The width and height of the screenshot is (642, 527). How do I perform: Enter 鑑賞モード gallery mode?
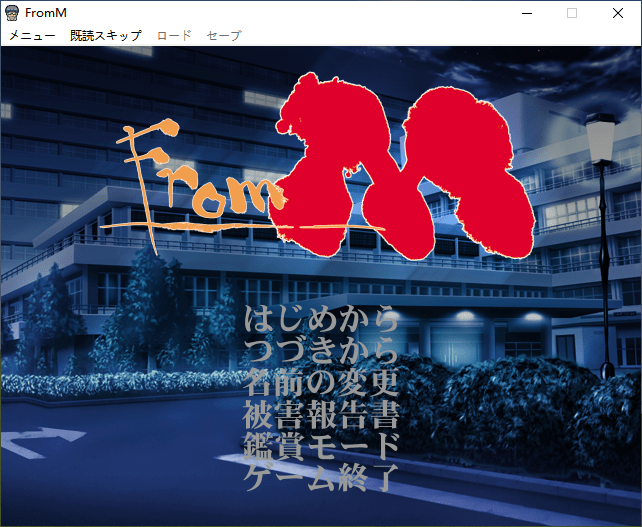point(321,444)
